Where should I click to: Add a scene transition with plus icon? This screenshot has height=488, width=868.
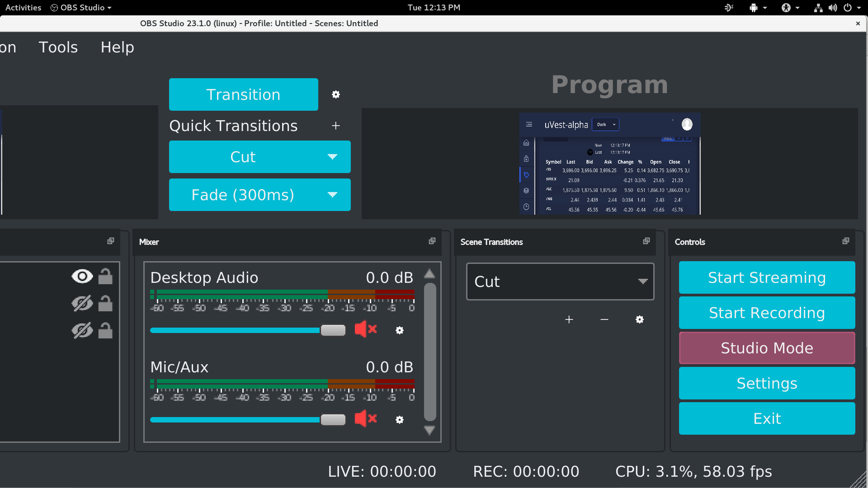[x=569, y=319]
